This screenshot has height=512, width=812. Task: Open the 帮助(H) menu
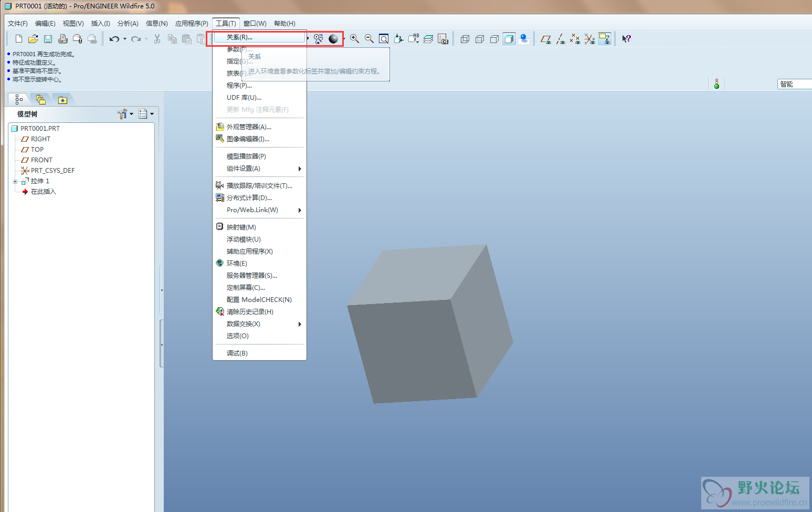coord(284,24)
